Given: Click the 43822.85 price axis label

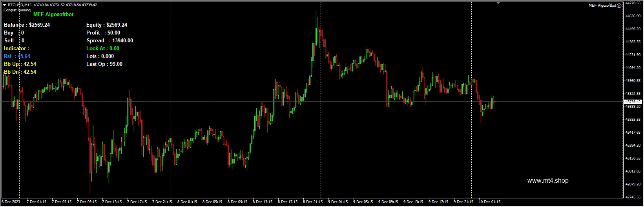Looking at the screenshot, I should 633,94.
